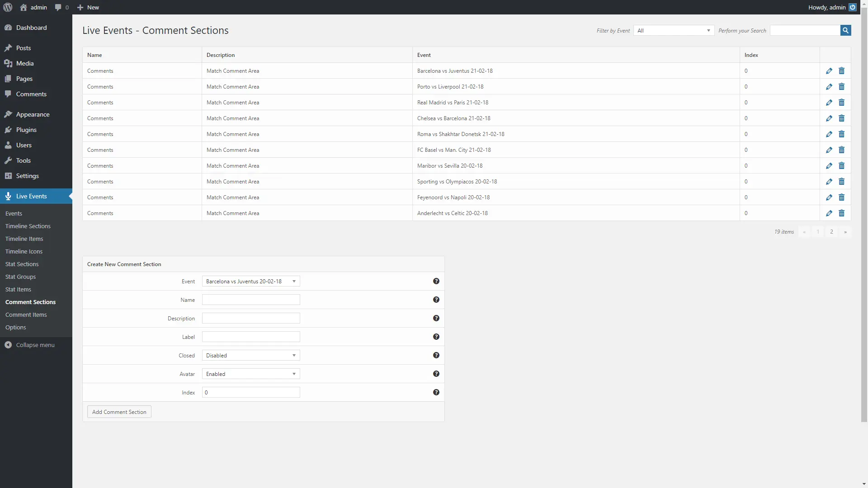Image resolution: width=868 pixels, height=488 pixels.
Task: Show help for the Avatar field
Action: click(x=436, y=374)
